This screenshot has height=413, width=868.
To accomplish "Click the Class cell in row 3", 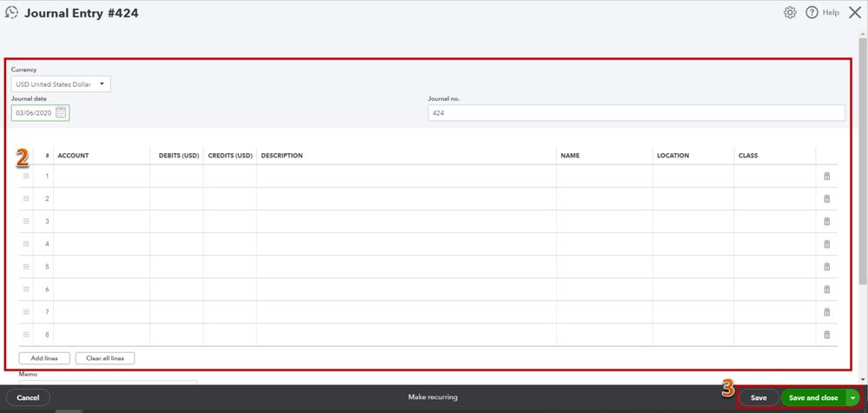I will (x=775, y=222).
